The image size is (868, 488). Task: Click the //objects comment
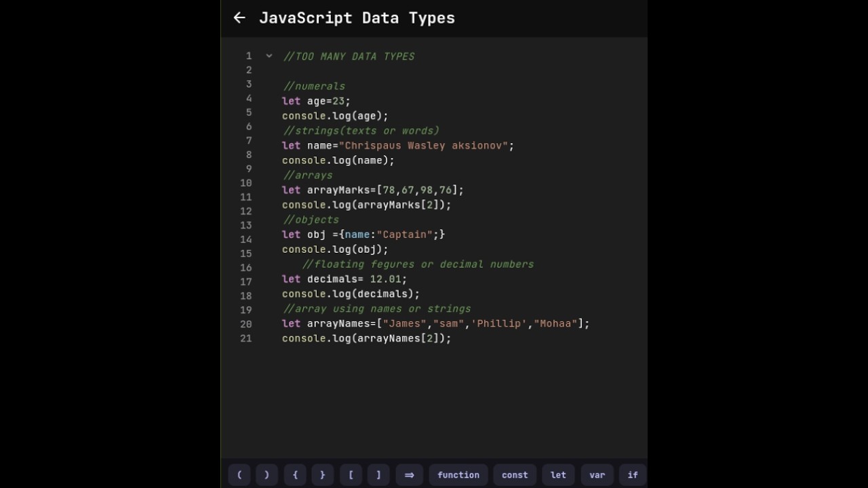[311, 220]
